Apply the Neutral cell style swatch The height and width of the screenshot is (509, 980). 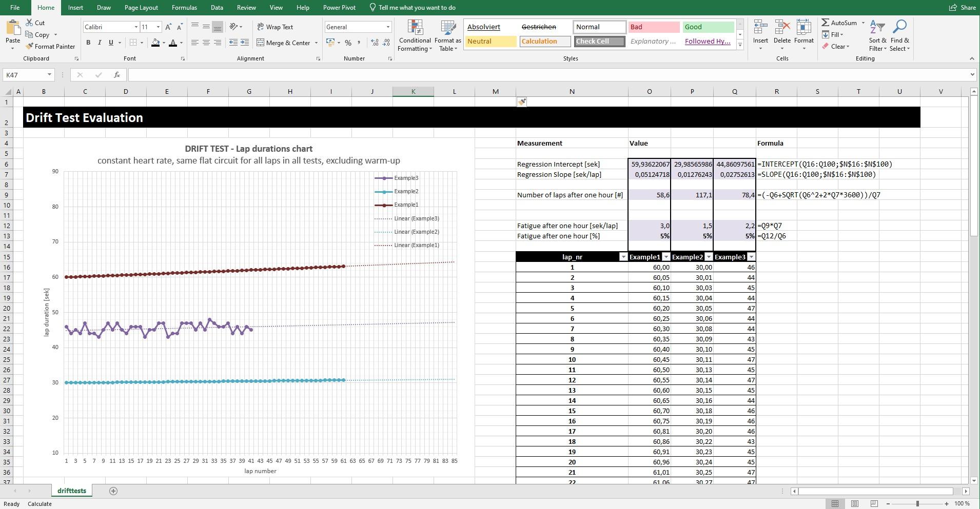tap(491, 42)
